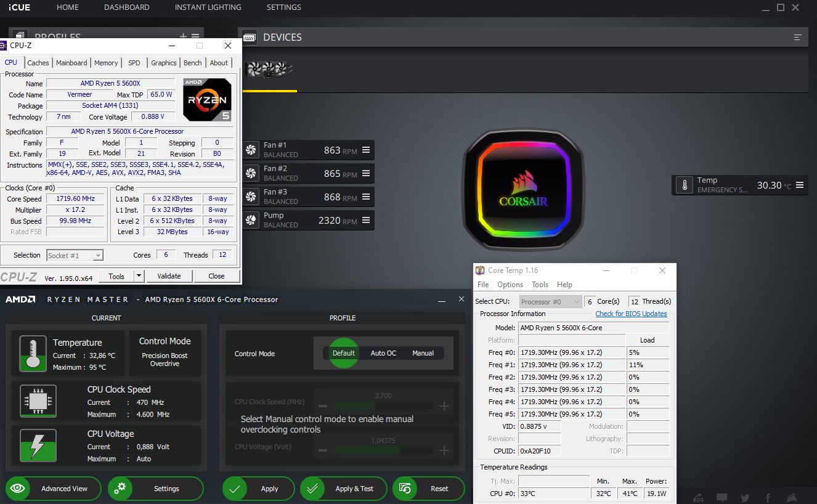817x504 pixels.
Task: Click Validate button in CPU-Z
Action: 169,276
